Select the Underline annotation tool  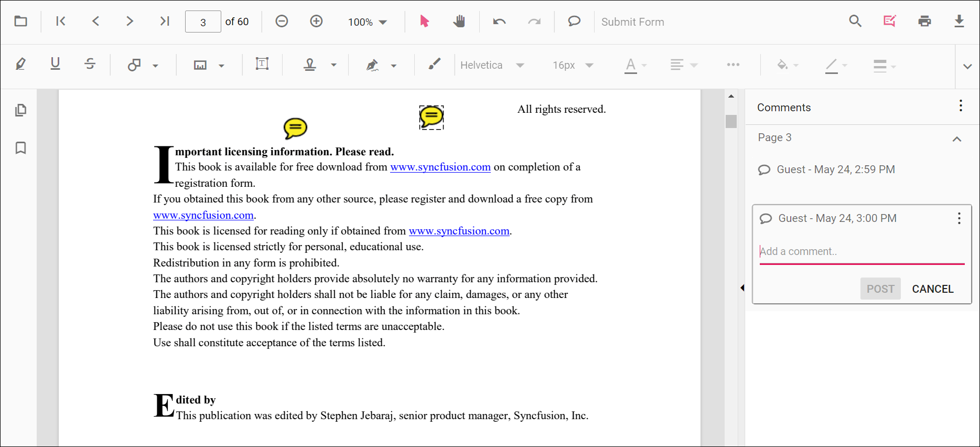click(55, 65)
